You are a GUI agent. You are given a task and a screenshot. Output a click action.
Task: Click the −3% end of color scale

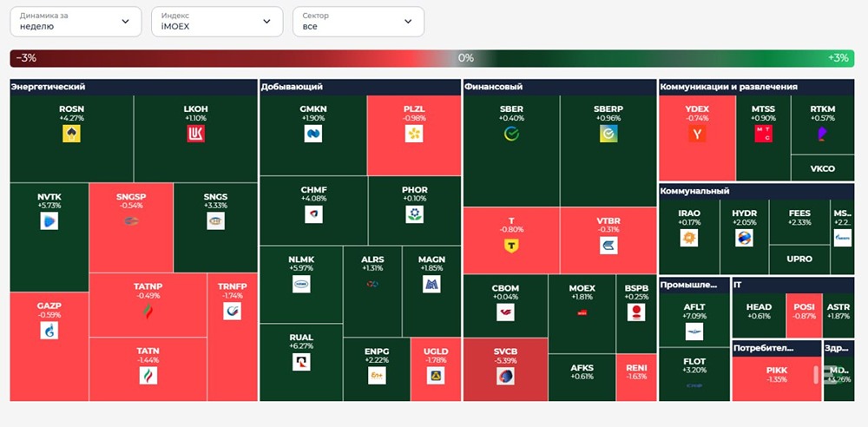[x=26, y=58]
